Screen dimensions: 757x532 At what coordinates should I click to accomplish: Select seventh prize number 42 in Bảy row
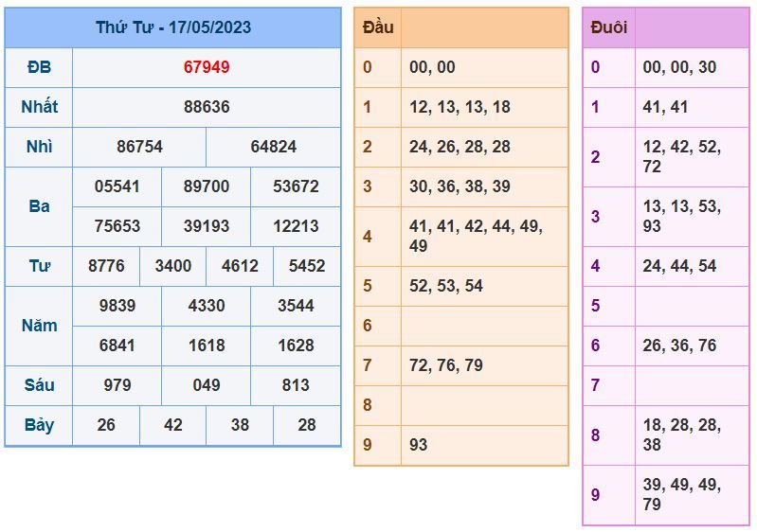[x=172, y=425]
